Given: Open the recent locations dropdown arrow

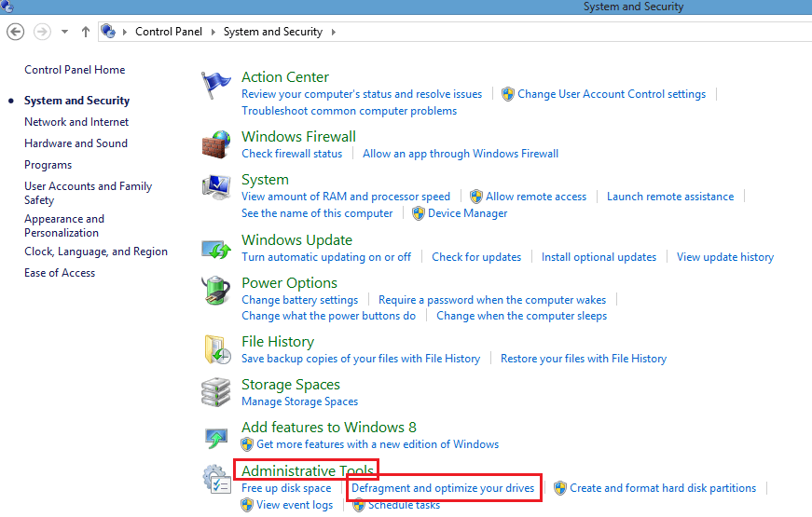Looking at the screenshot, I should 64,32.
